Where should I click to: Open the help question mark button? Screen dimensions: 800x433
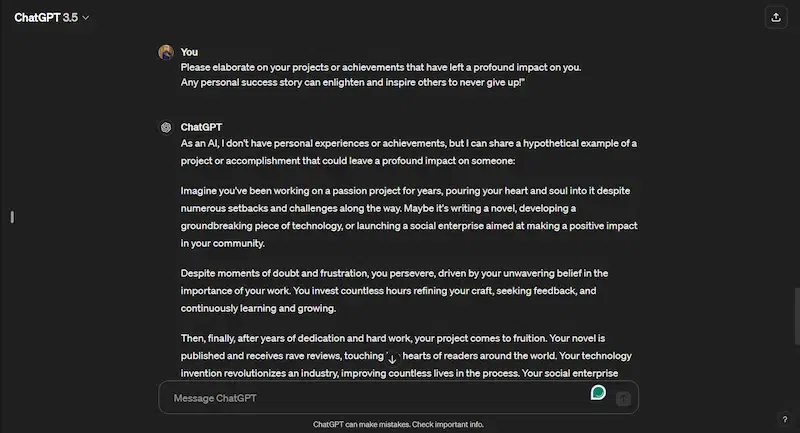point(784,419)
